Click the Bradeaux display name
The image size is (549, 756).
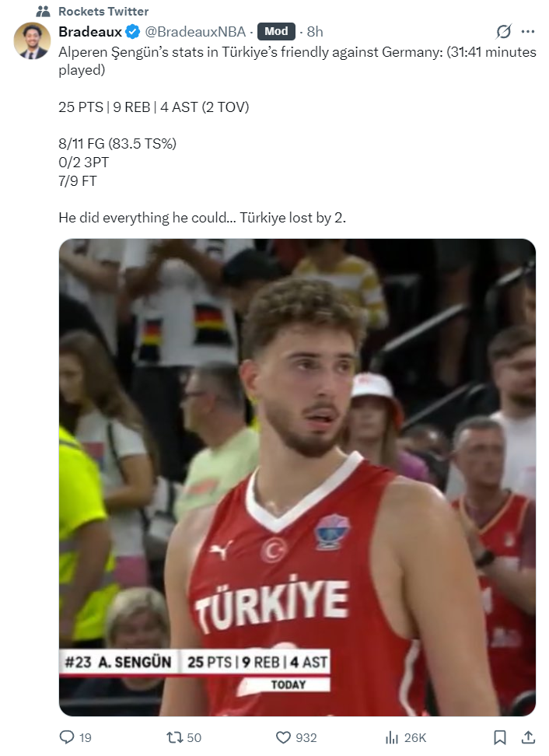pyautogui.click(x=90, y=32)
